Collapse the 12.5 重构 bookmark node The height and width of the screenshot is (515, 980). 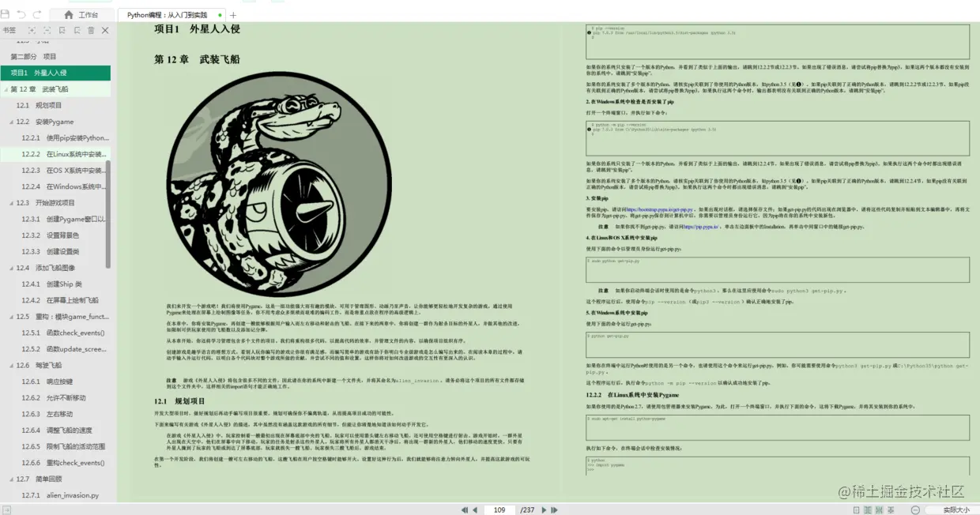tap(11, 317)
